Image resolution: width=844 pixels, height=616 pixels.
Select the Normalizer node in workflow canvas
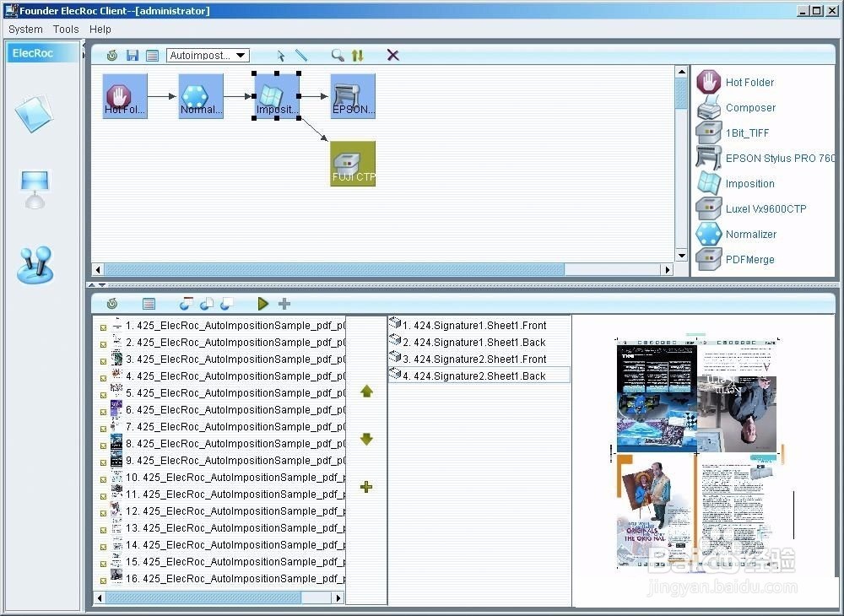click(201, 96)
